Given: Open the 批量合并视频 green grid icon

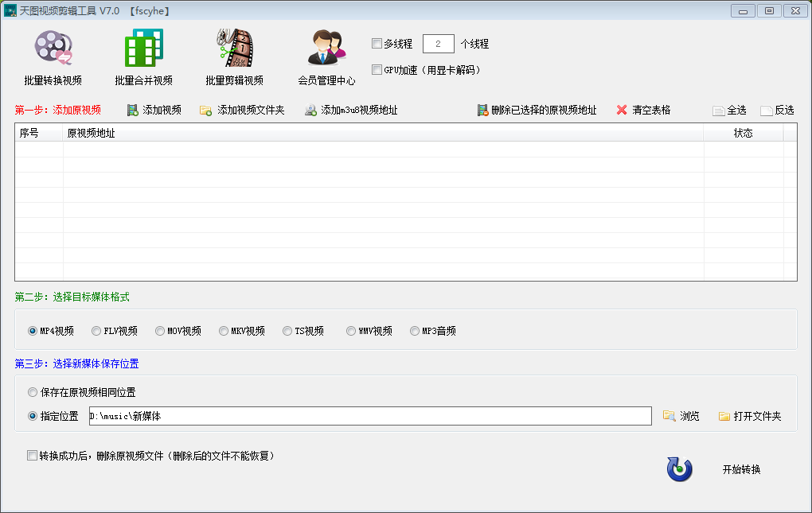Looking at the screenshot, I should (144, 48).
